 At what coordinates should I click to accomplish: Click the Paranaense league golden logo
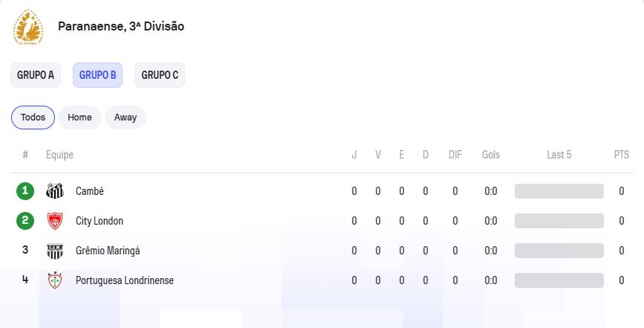(x=28, y=27)
